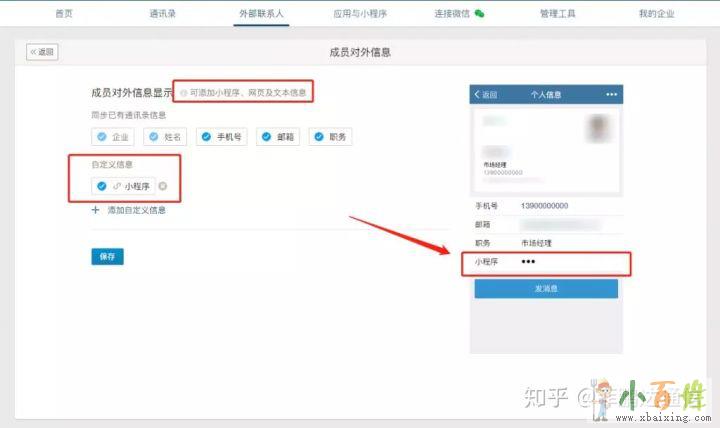Image resolution: width=720 pixels, height=428 pixels.
Task: Go to the 管理工具 tab
Action: (x=564, y=14)
